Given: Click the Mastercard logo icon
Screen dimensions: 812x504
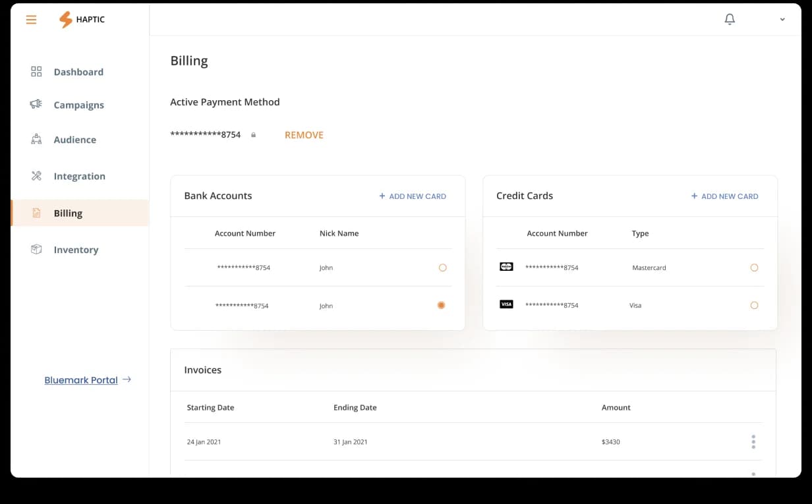Looking at the screenshot, I should [x=506, y=267].
